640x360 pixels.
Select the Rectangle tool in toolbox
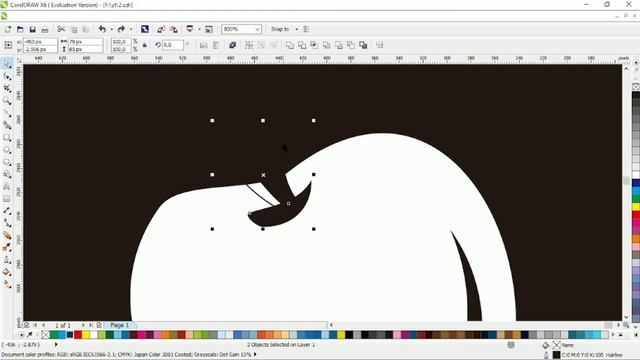click(x=7, y=138)
